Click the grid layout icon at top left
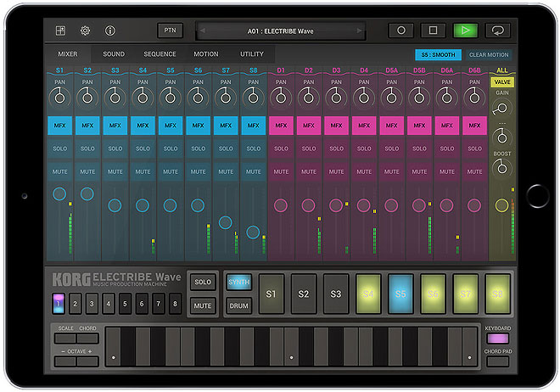This screenshot has width=560, height=392. 60,31
